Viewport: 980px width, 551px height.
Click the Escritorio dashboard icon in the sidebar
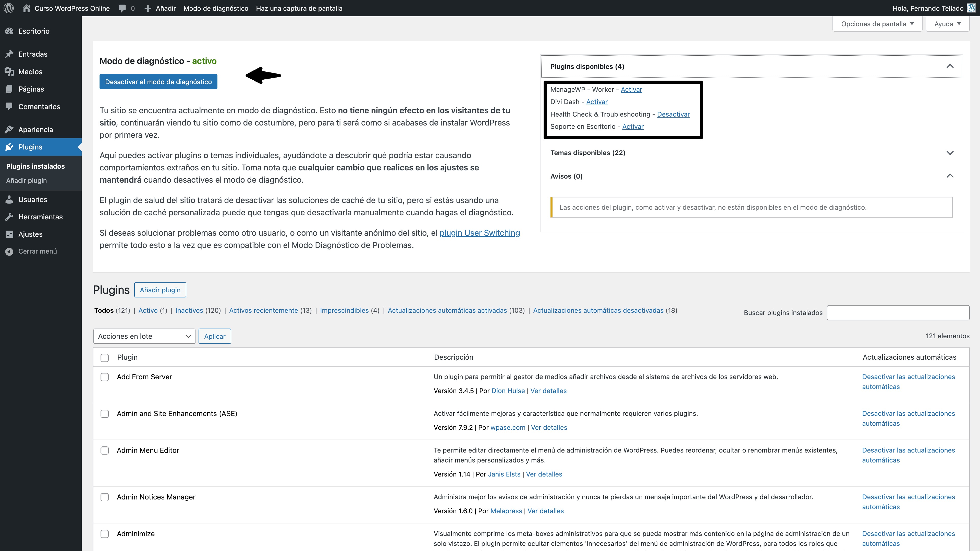pos(9,31)
